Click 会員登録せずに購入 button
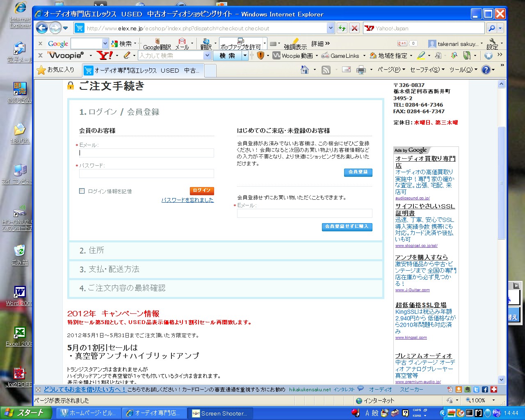Image resolution: width=525 pixels, height=420 pixels. coord(347,227)
